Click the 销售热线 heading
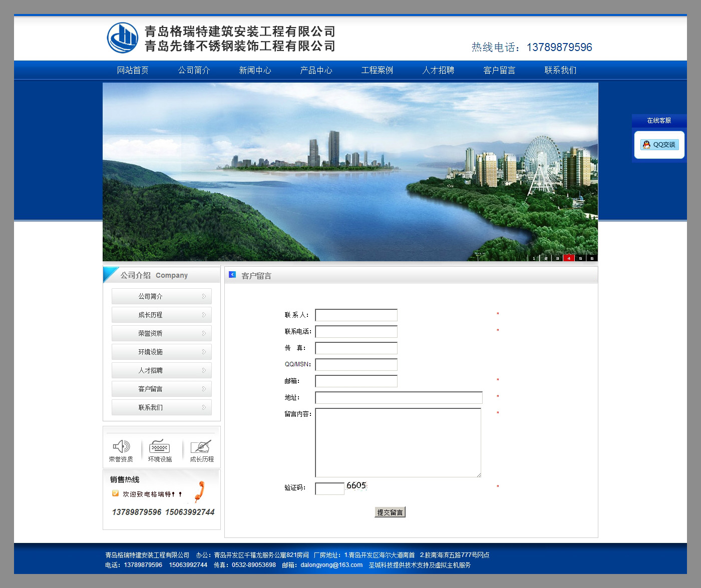Screen dimensions: 701x588 (125, 479)
